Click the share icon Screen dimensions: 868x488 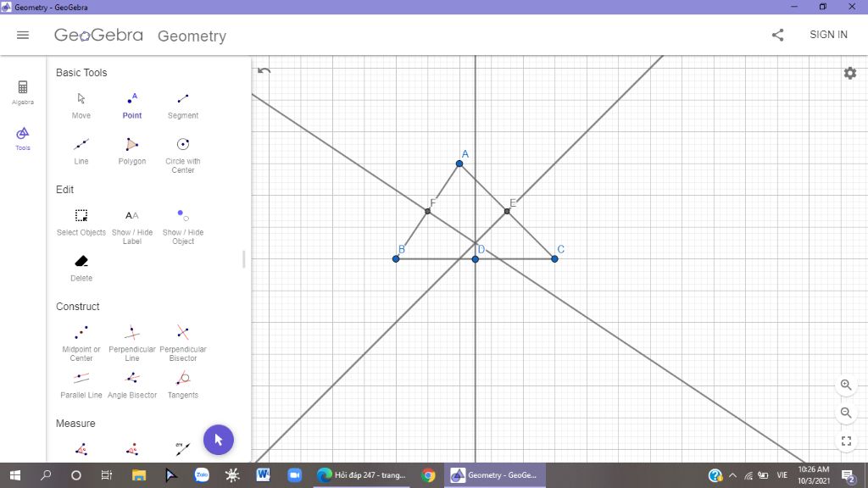coord(778,35)
